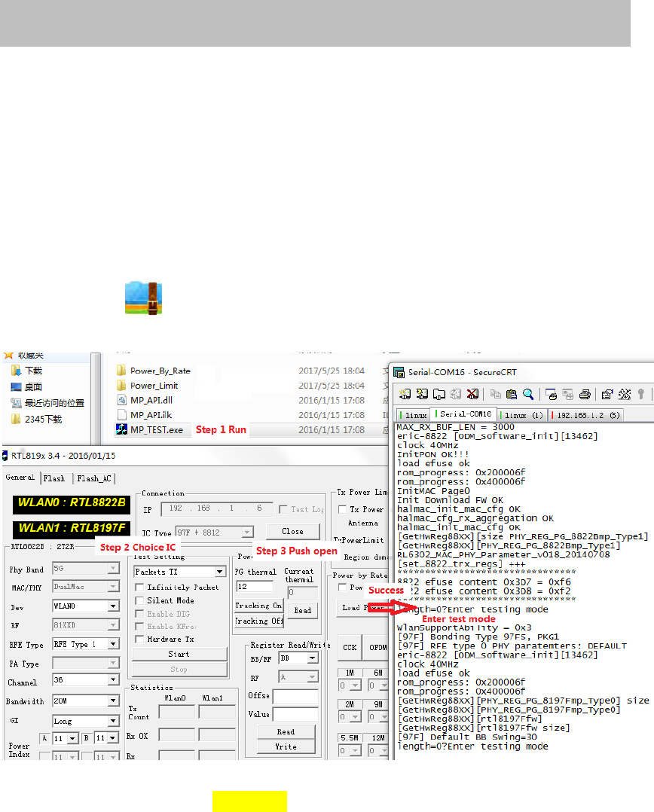
Task: Click the Find magnifier icon in SecureCRT
Action: (x=528, y=394)
